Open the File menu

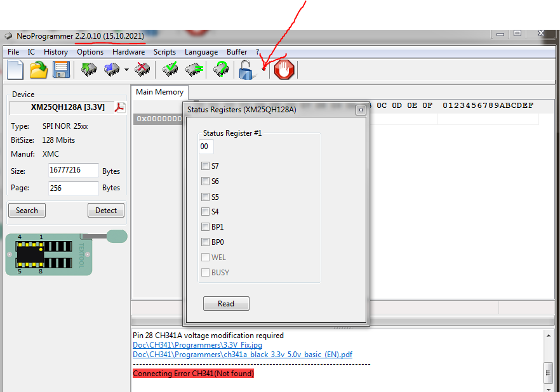[13, 52]
